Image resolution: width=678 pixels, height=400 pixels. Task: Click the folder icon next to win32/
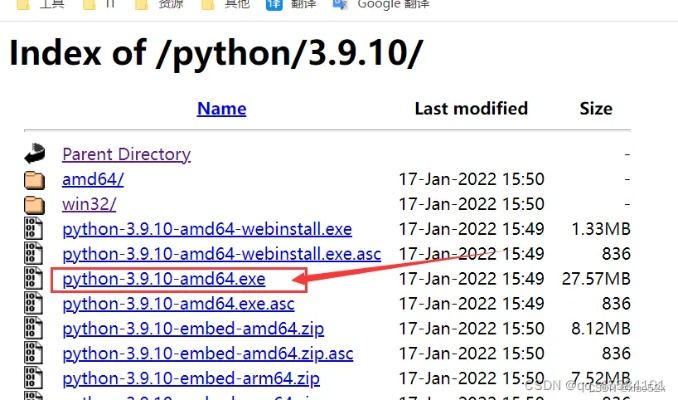35,204
